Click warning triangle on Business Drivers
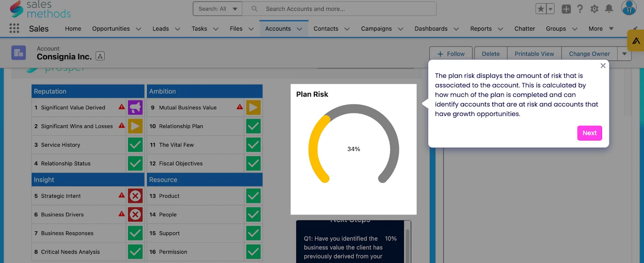644x263 pixels. point(122,213)
